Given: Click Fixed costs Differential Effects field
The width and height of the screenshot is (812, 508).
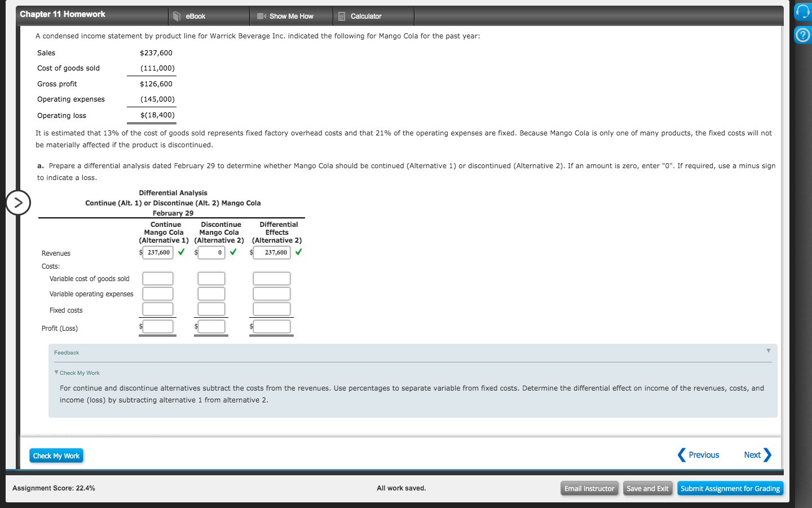Looking at the screenshot, I should (x=272, y=309).
